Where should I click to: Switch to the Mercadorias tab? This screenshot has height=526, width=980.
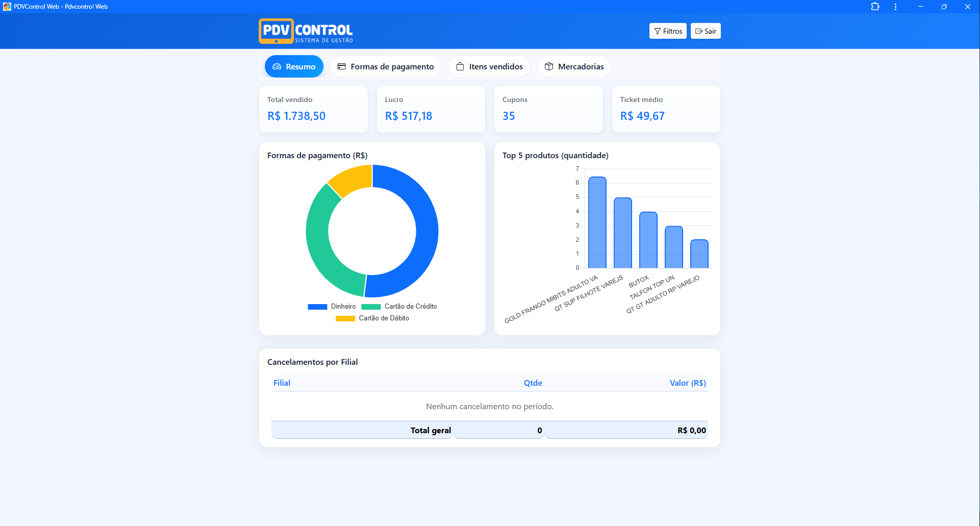(x=574, y=66)
